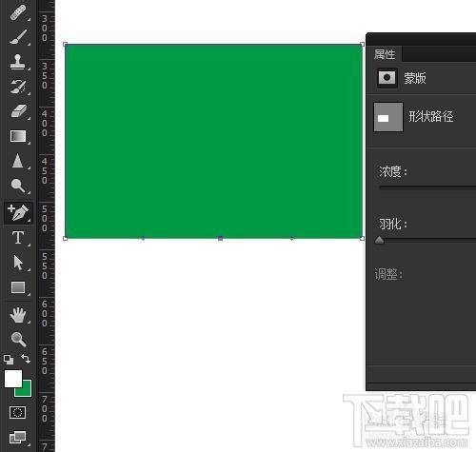Screen dimensions: 476x452
Task: Select the Clone Stamp tool
Action: click(x=17, y=62)
